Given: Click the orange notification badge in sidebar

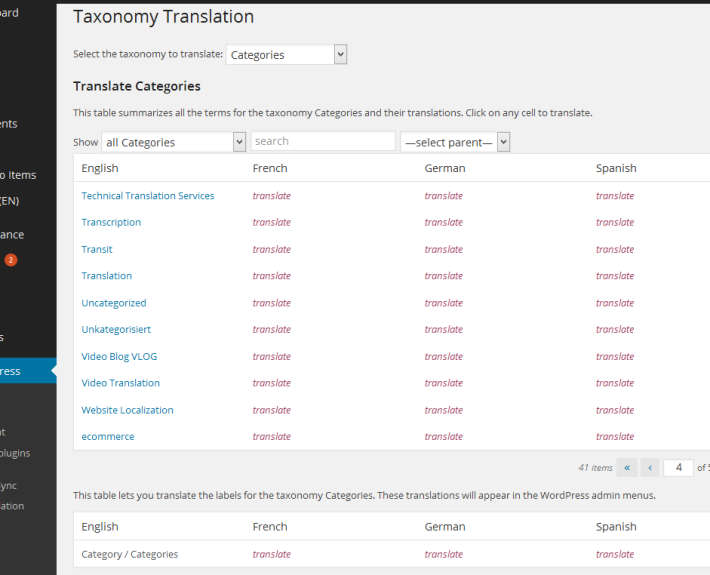Looking at the screenshot, I should tap(11, 260).
